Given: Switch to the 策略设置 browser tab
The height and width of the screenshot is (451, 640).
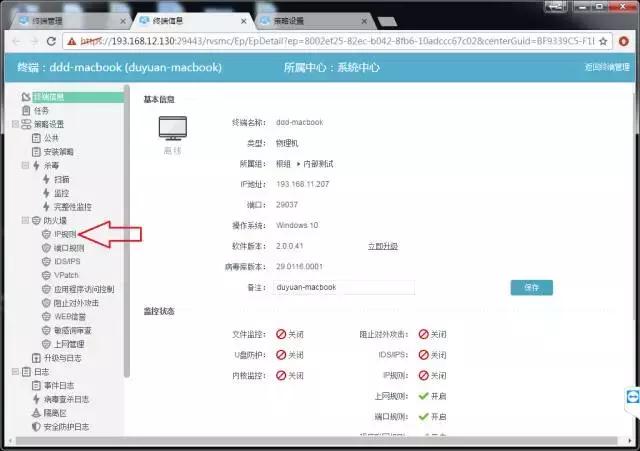Looking at the screenshot, I should point(312,20).
